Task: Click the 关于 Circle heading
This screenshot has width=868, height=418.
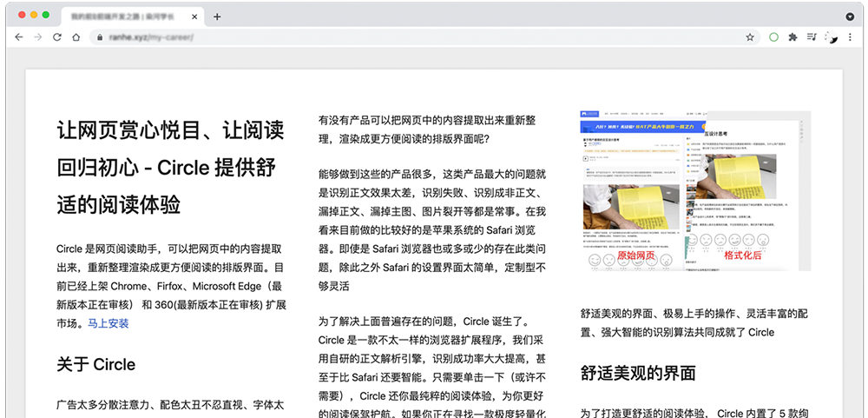Action: click(x=95, y=364)
